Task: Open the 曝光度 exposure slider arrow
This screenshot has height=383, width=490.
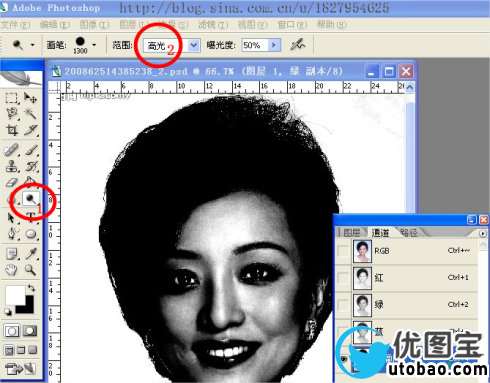Action: pyautogui.click(x=275, y=45)
